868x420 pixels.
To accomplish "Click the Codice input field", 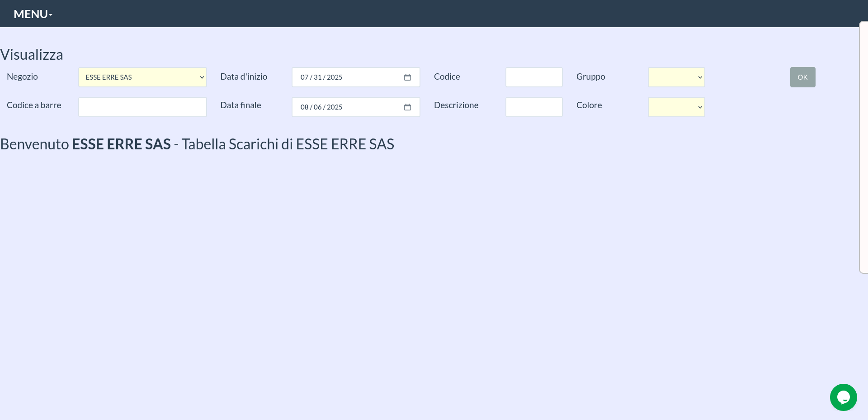I will [x=533, y=77].
